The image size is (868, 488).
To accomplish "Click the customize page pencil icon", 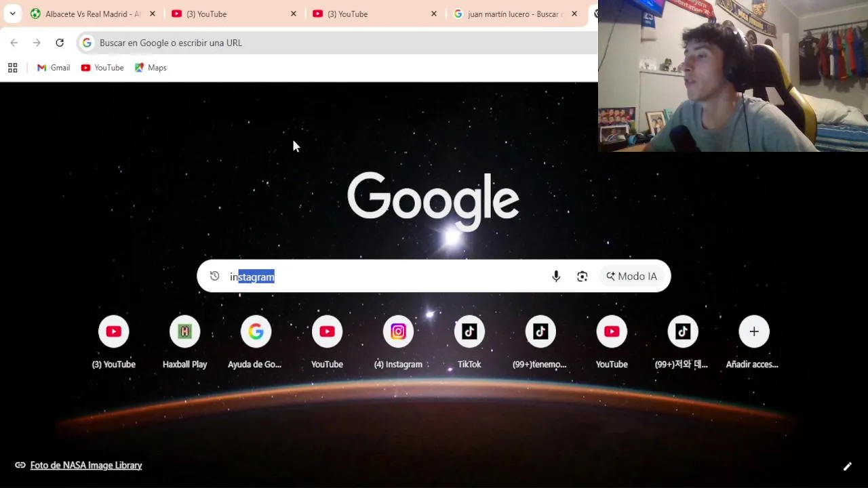I will pos(847,466).
